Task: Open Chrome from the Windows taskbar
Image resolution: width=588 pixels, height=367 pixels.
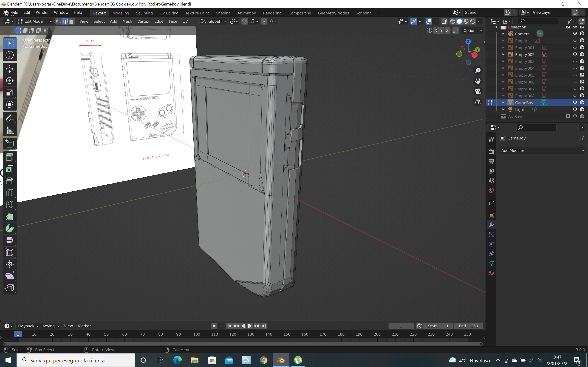Action: pos(263,360)
